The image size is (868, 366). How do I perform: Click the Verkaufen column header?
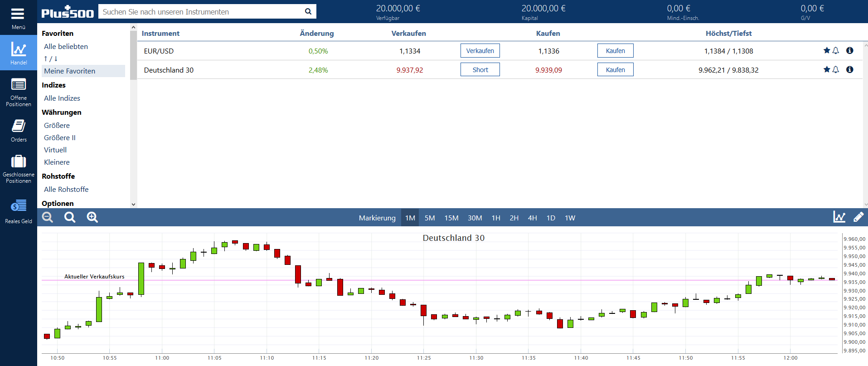[x=408, y=34]
